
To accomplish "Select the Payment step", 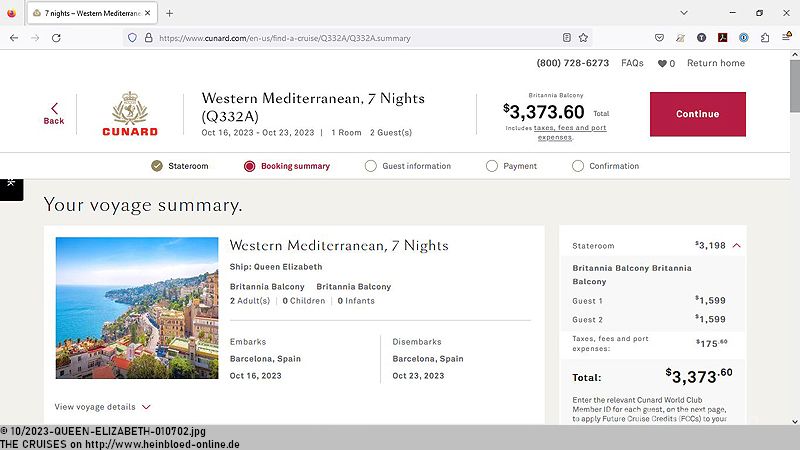I will [x=511, y=166].
